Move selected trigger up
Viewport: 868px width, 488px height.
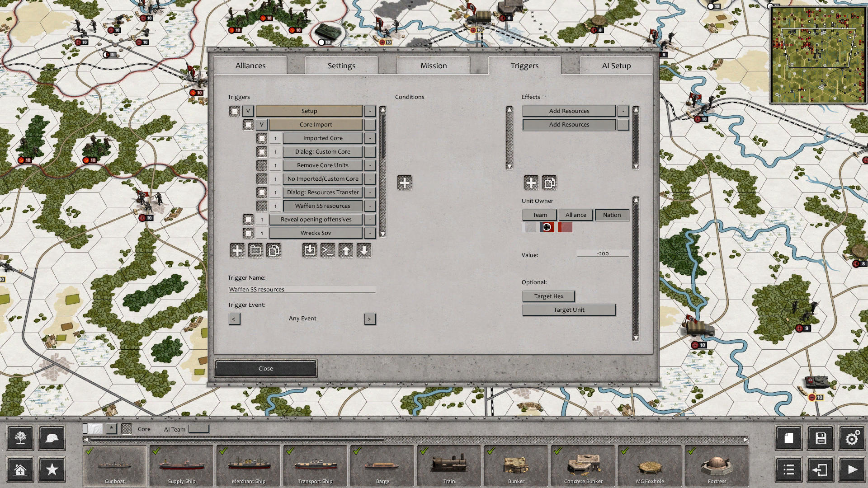click(346, 250)
